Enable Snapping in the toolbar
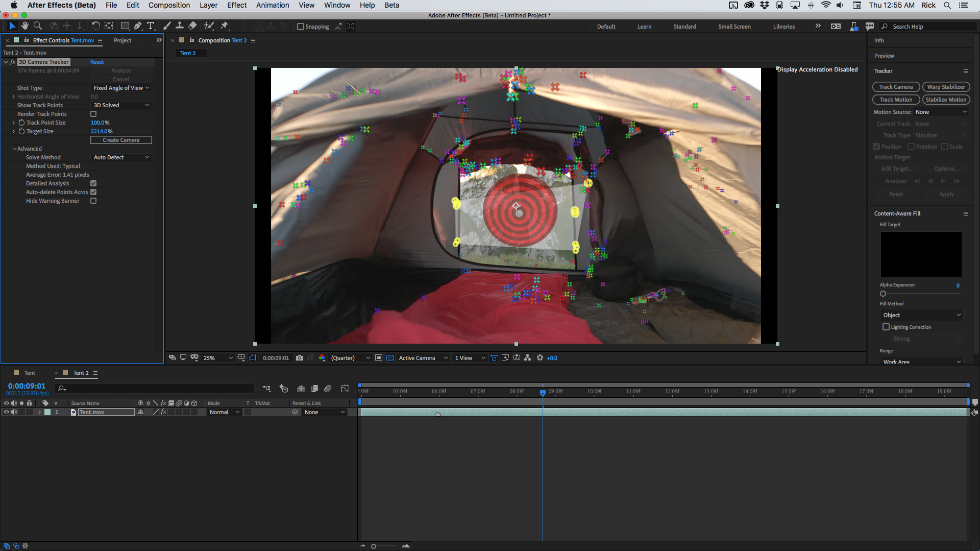This screenshot has width=980, height=551. (301, 26)
